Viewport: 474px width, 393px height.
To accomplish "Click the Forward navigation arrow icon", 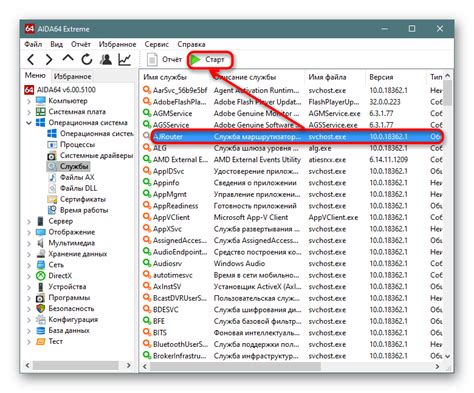I will [x=49, y=60].
